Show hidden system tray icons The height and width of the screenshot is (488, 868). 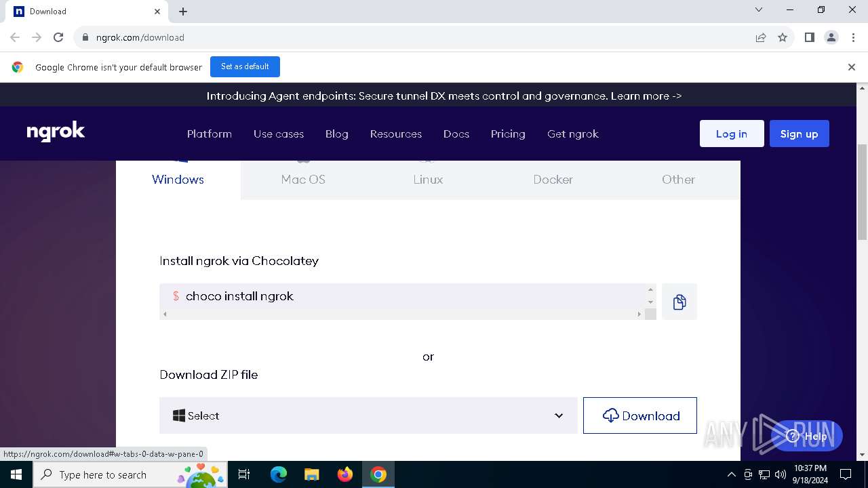732,474
